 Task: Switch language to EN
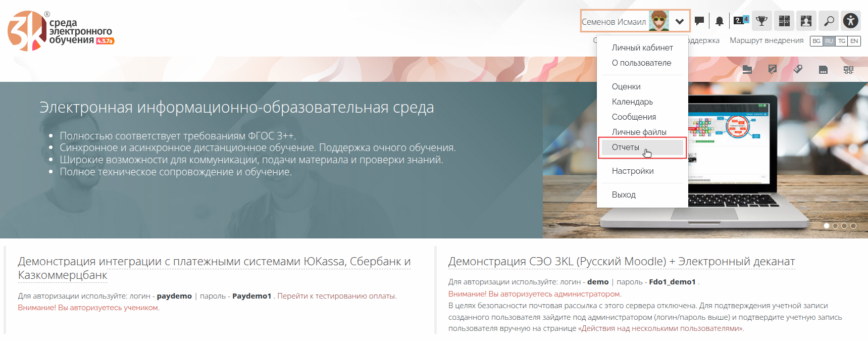click(x=854, y=41)
